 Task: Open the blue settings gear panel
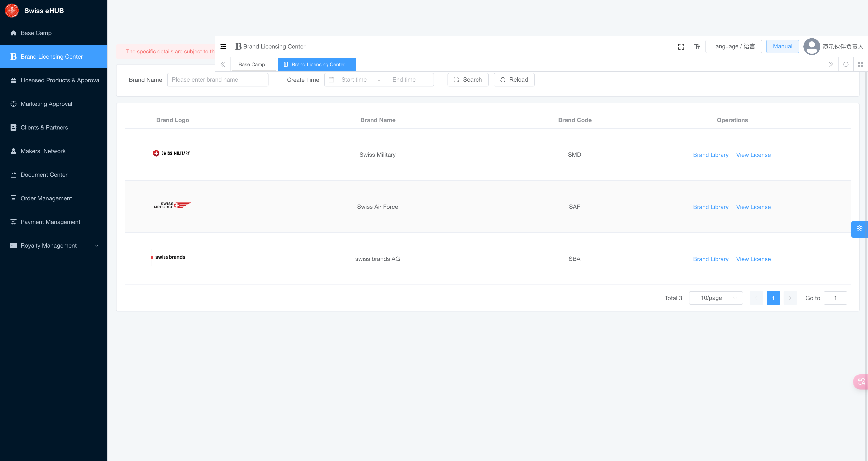859,229
